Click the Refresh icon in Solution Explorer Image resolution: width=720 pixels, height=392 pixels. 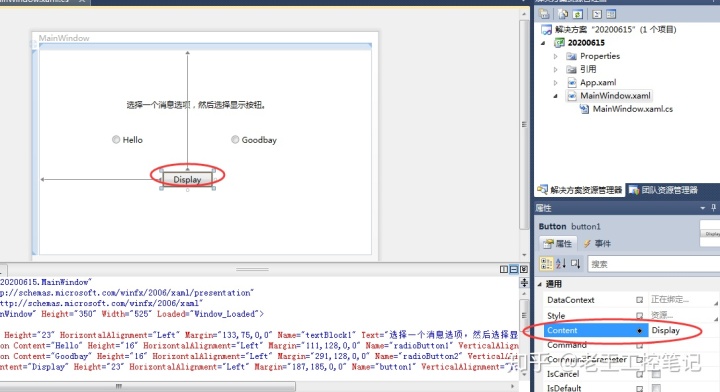pos(578,14)
